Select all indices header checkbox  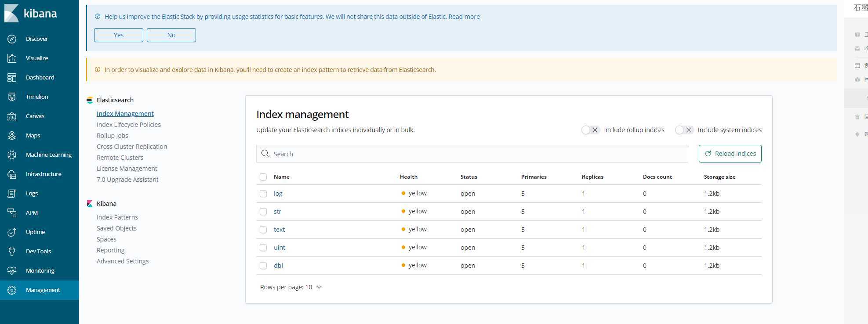click(263, 177)
